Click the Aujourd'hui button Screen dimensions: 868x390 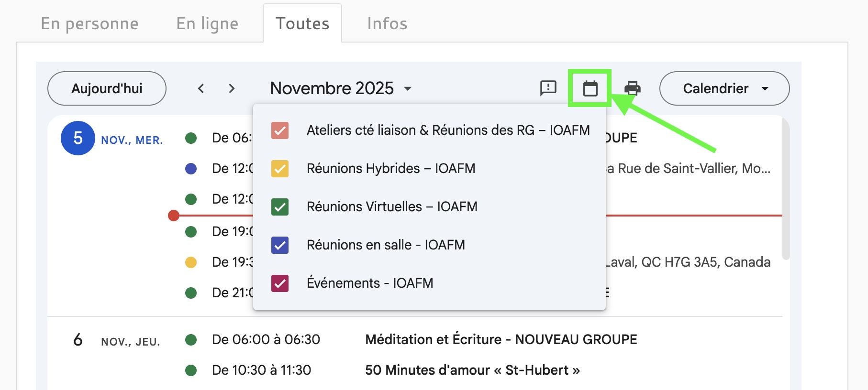107,88
